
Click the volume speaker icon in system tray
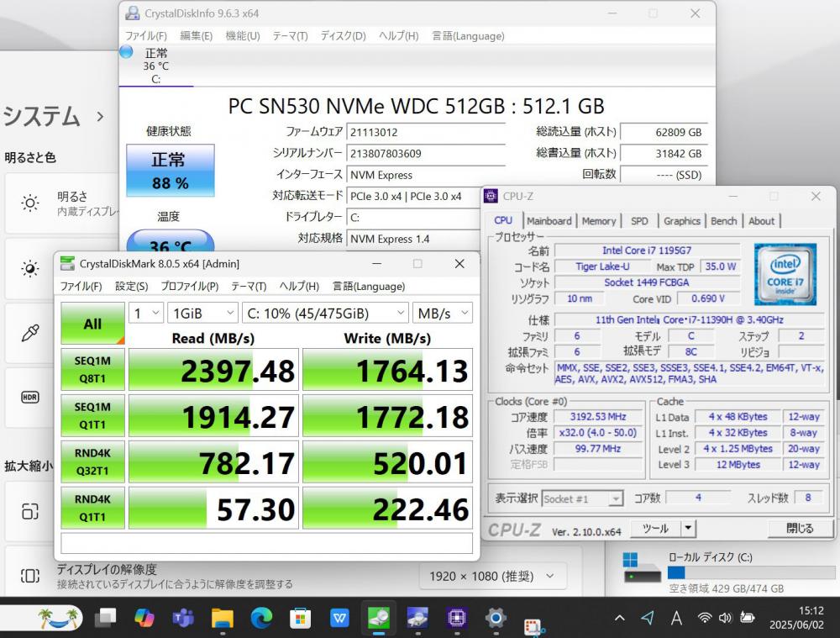click(x=726, y=618)
